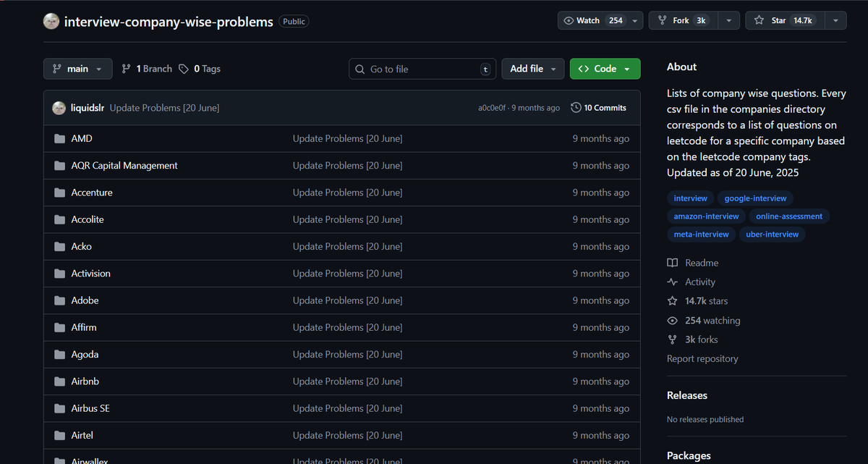
Task: Select the online-assessment topic tag
Action: pyautogui.click(x=789, y=216)
